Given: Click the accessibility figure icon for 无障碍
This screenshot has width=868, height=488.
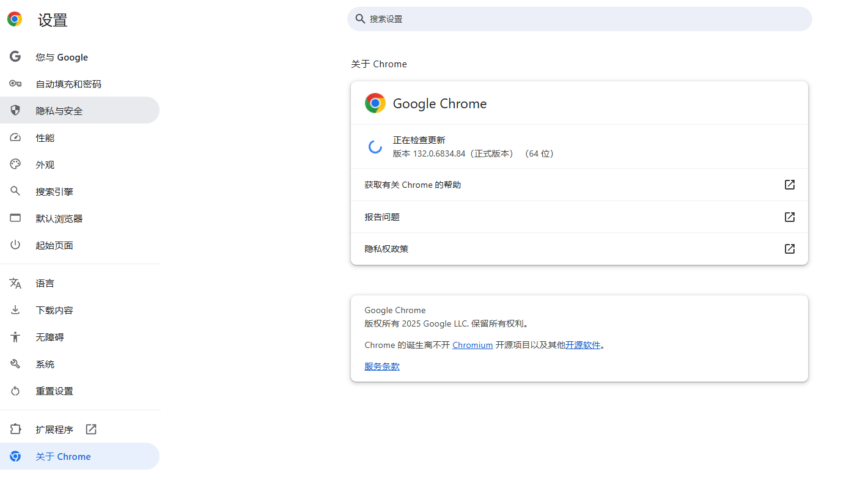Looking at the screenshot, I should pos(15,337).
